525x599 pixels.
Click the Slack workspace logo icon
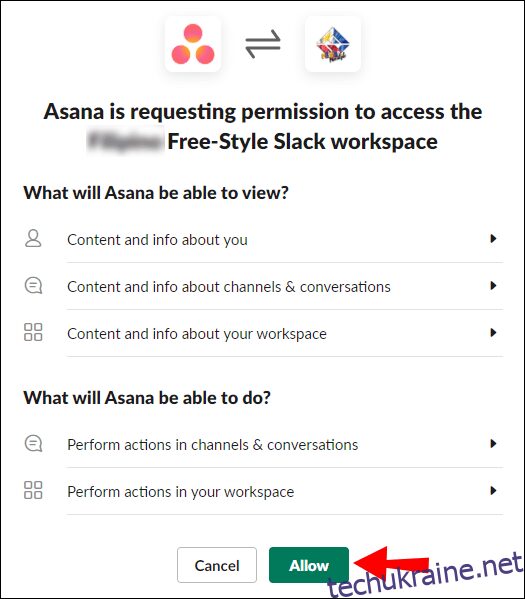(333, 44)
